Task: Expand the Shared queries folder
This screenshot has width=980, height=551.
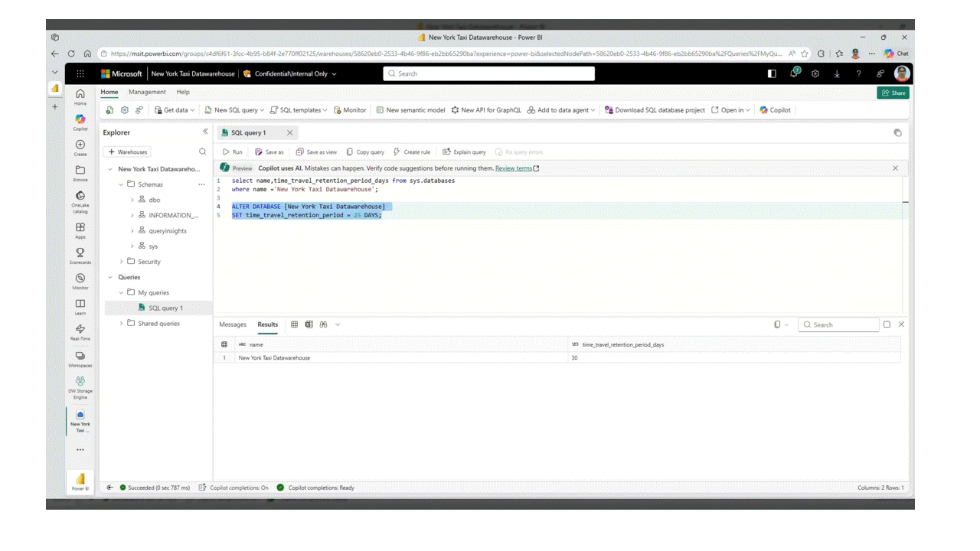Action: click(x=121, y=324)
